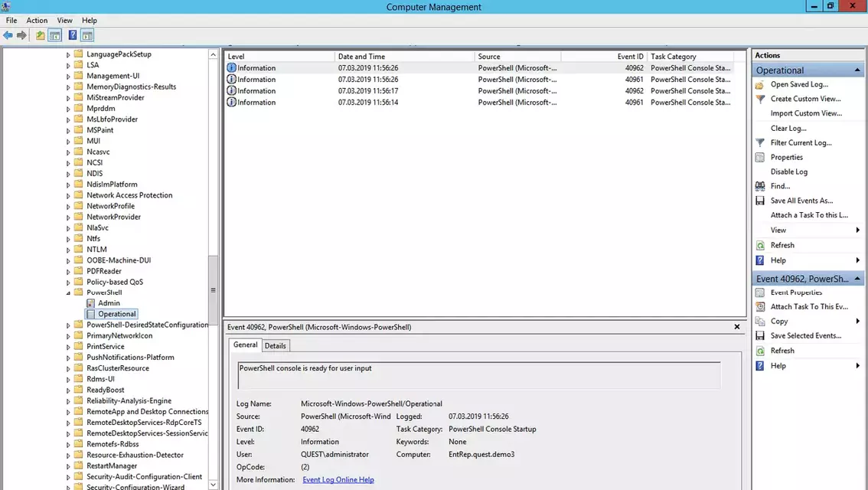This screenshot has height=490, width=868.
Task: Click the Copy icon in Actions
Action: tap(760, 321)
